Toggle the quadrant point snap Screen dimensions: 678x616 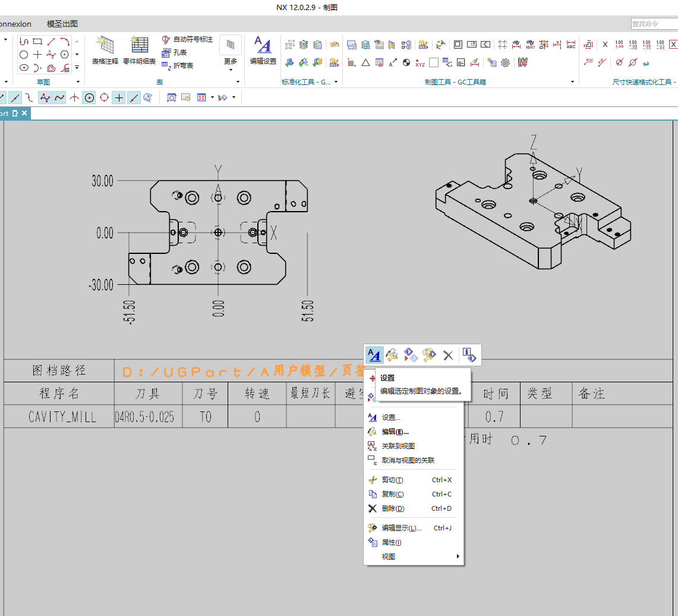pos(104,98)
